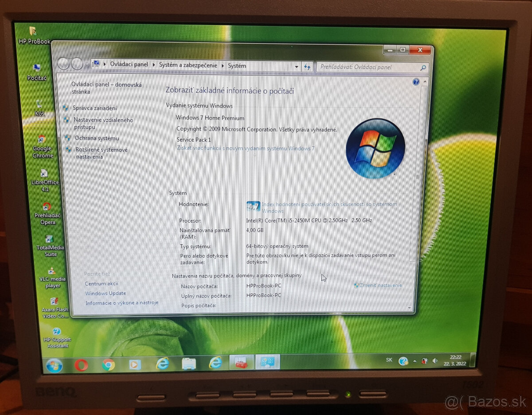Navigate to Systém a zabezpečenie breadcrumb
Viewport: 532px width, 415px height.
(x=188, y=65)
